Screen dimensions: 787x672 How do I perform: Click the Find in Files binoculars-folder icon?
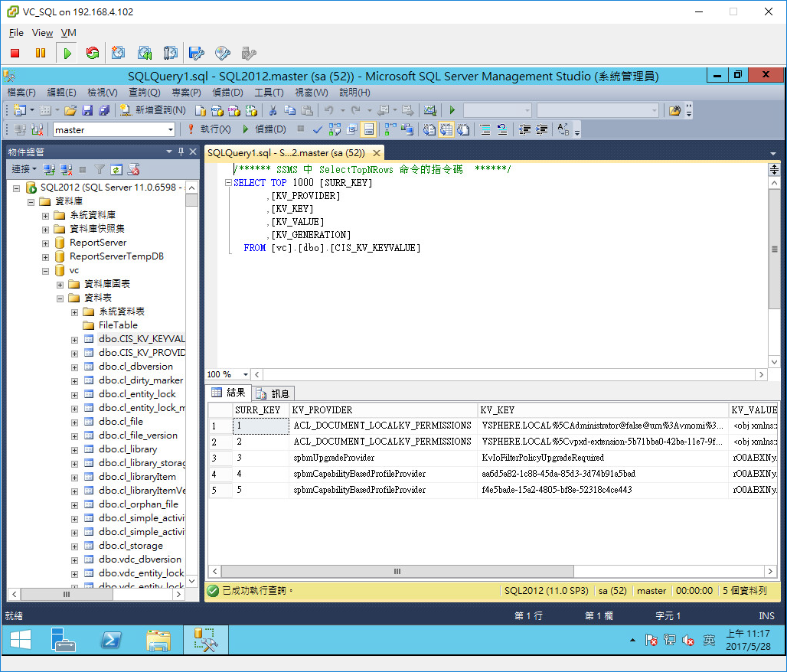pyautogui.click(x=674, y=110)
